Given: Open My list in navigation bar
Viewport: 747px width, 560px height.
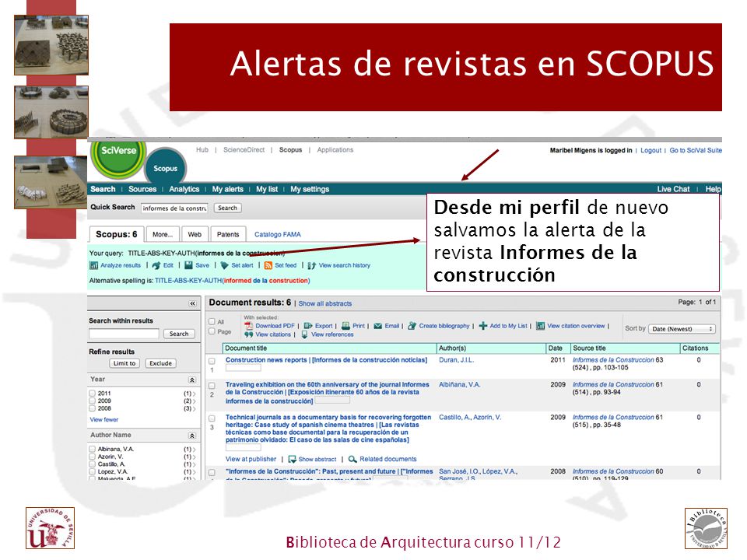Looking at the screenshot, I should pyautogui.click(x=267, y=189).
